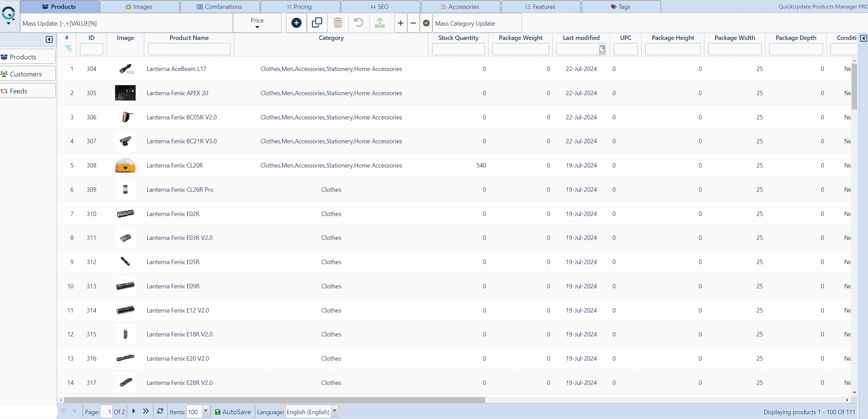Click the Lanterna Fenix CL20R product thumbnail

pyautogui.click(x=125, y=165)
